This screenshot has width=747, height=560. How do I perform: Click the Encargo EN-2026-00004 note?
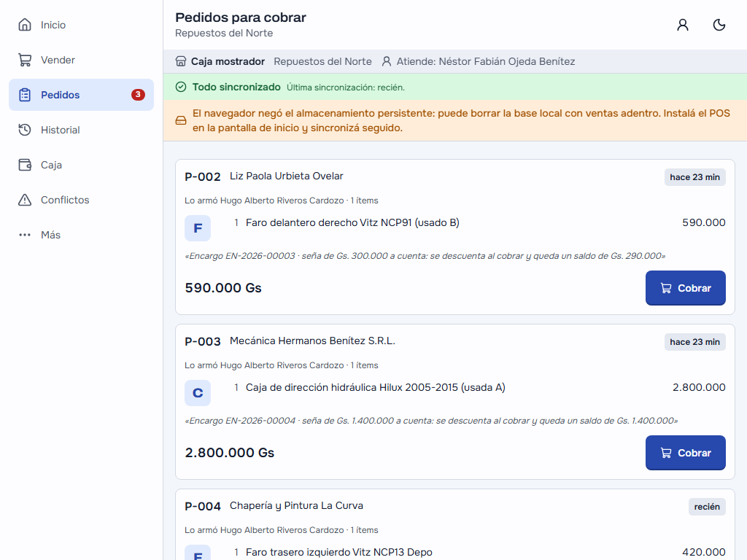(x=431, y=421)
